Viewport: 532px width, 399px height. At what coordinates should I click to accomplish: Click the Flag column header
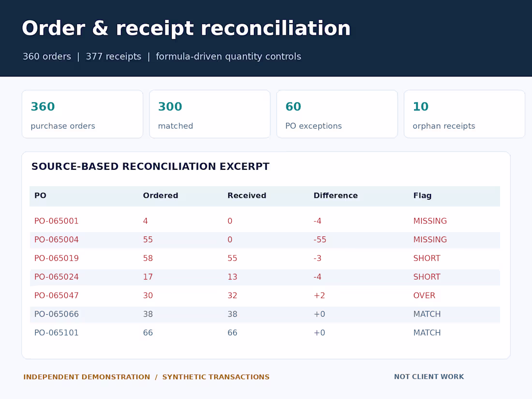(x=422, y=195)
